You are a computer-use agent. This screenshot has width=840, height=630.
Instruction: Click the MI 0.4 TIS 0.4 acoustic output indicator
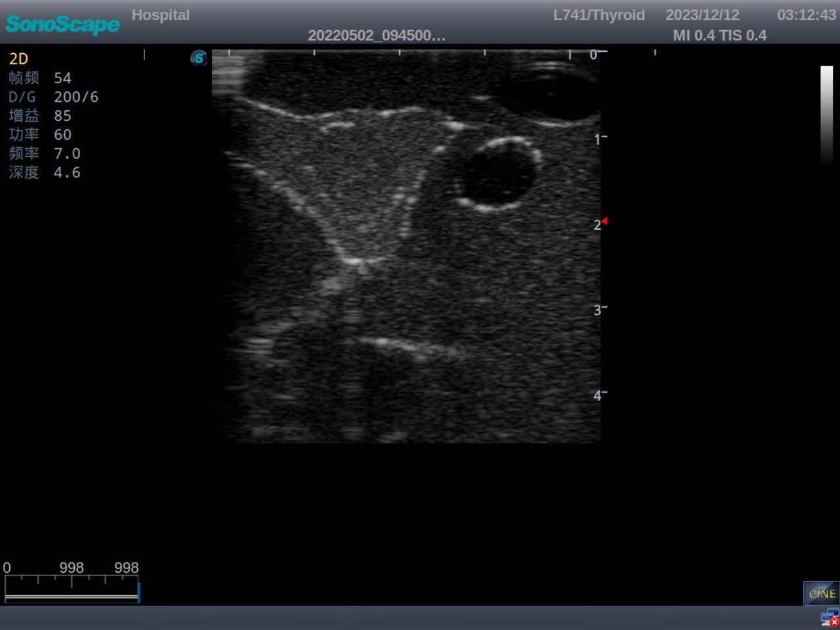720,35
